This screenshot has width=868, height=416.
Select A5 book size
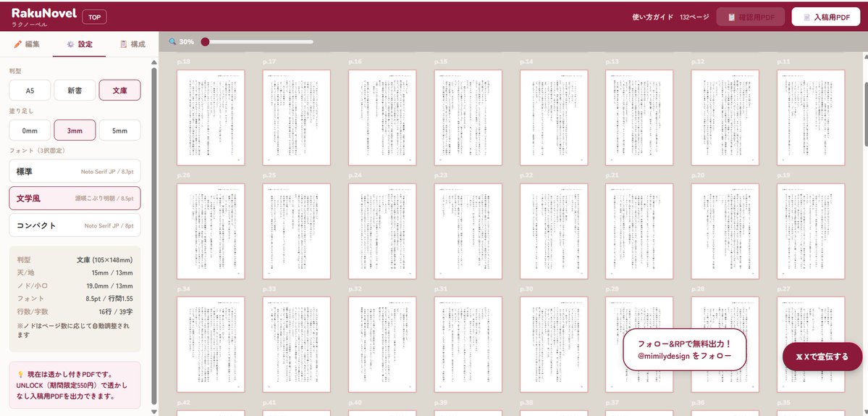coord(30,91)
